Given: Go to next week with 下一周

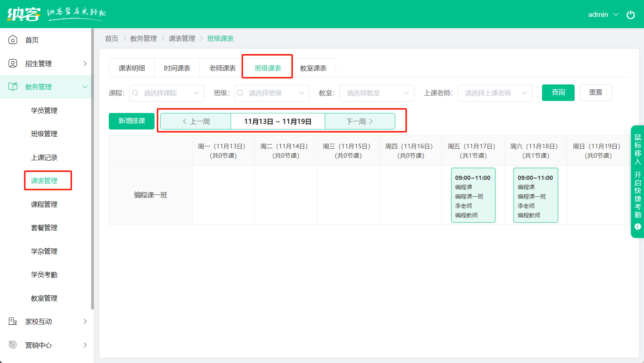Looking at the screenshot, I should [x=360, y=121].
